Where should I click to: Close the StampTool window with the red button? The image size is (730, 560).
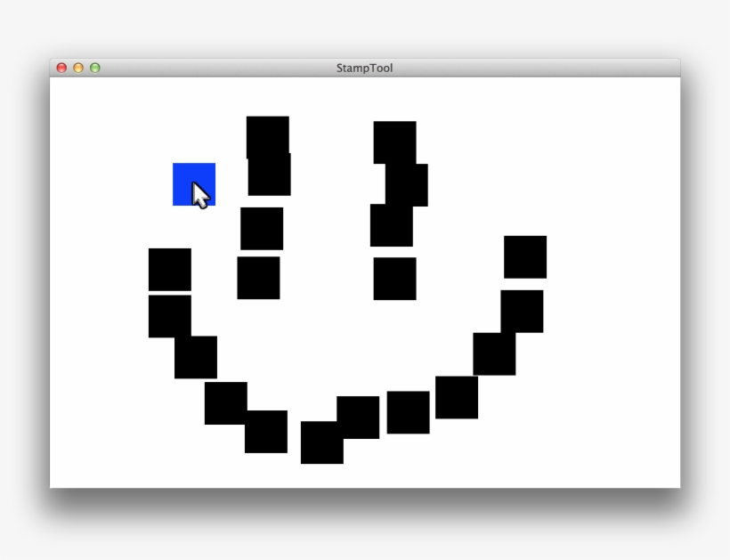point(61,68)
